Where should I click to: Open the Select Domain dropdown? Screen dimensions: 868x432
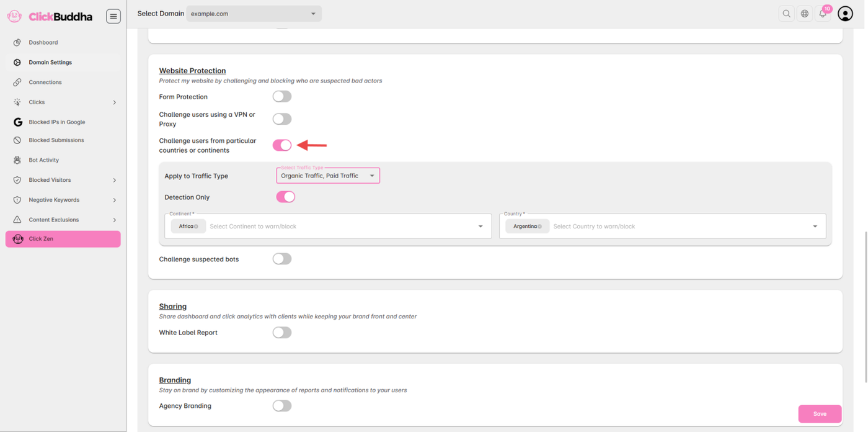254,14
